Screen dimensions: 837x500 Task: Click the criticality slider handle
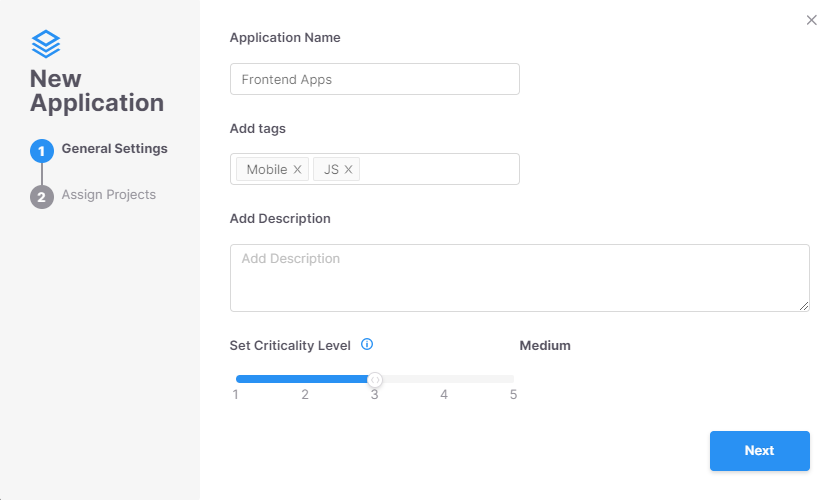tap(375, 379)
